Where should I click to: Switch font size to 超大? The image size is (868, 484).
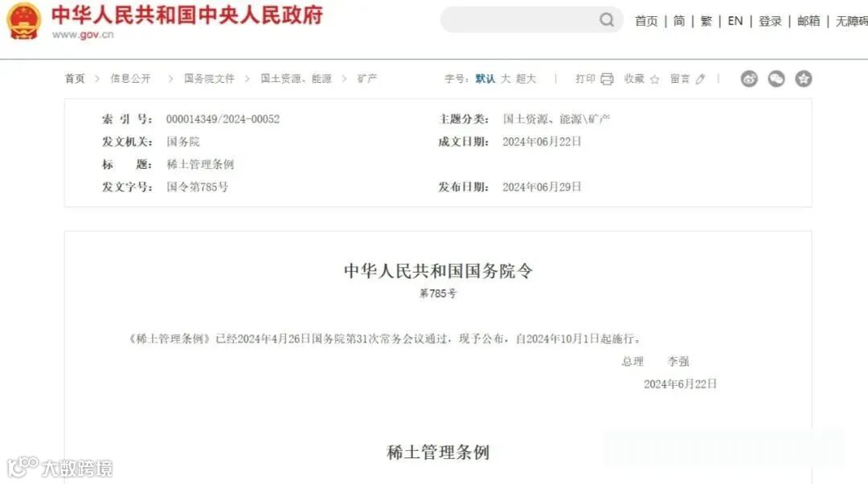coord(526,79)
